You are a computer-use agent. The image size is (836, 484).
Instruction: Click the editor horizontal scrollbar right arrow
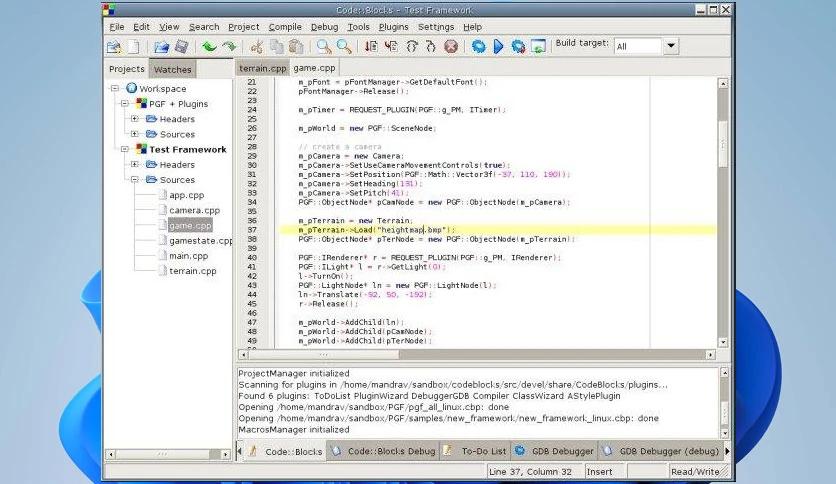click(710, 354)
